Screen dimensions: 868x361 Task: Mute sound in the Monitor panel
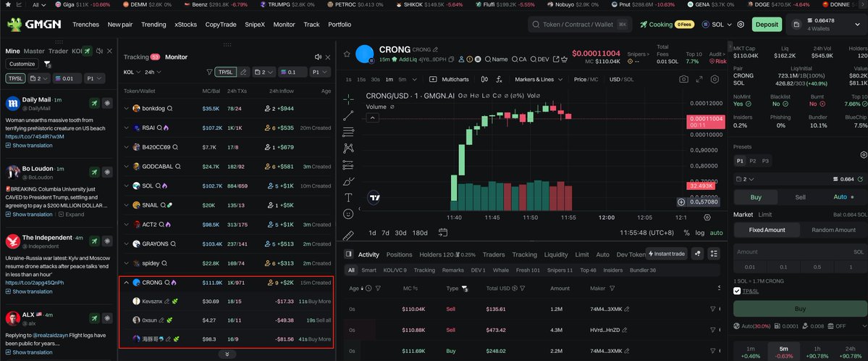(318, 57)
